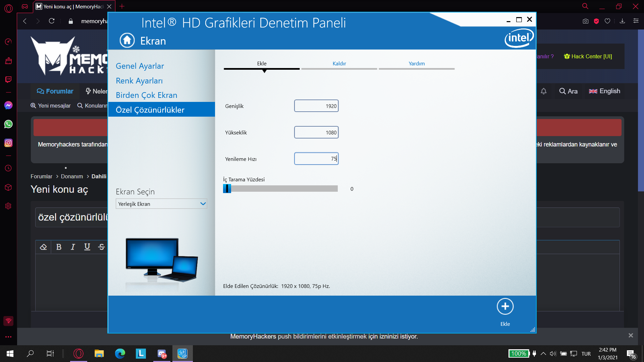Open downloads icon in Opera toolbar
This screenshot has width=644, height=362.
coord(622,21)
